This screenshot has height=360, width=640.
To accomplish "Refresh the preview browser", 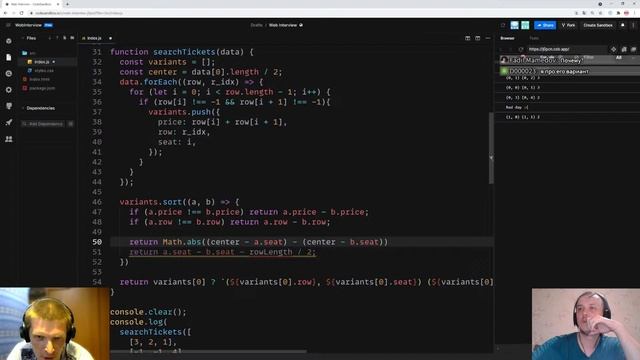I will click(521, 49).
